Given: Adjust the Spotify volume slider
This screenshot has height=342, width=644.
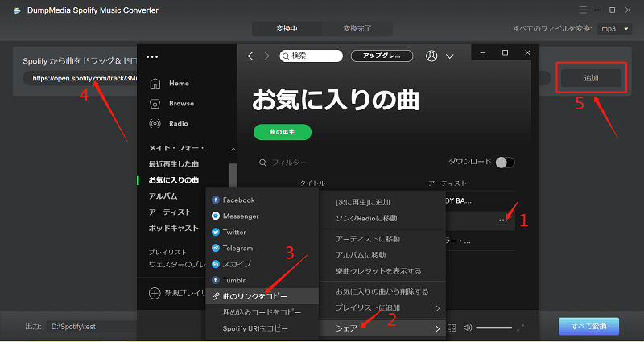Looking at the screenshot, I should click(494, 328).
